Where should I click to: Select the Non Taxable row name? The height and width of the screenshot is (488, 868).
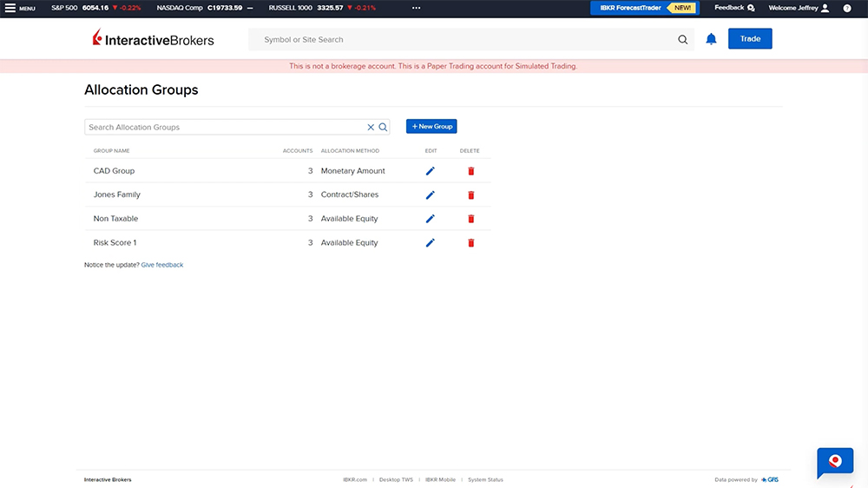click(x=115, y=218)
